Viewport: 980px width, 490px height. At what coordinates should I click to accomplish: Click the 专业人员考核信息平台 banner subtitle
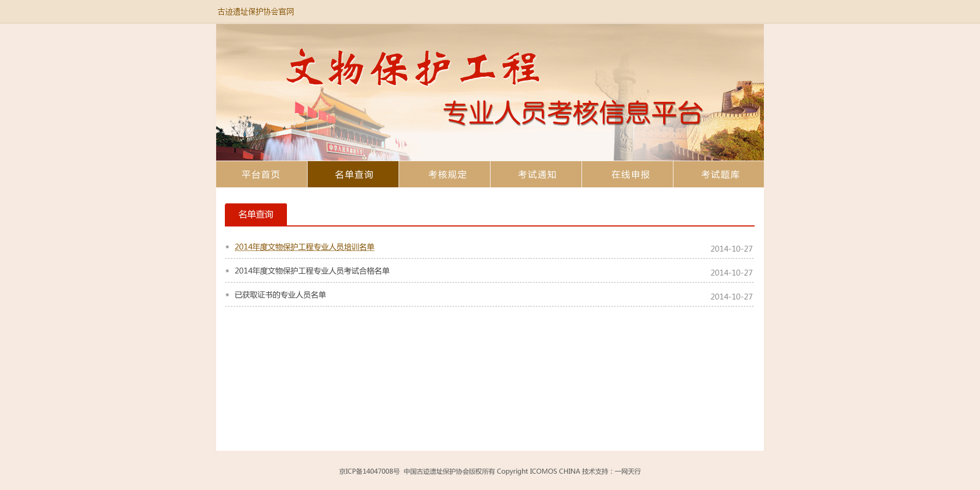[x=573, y=113]
